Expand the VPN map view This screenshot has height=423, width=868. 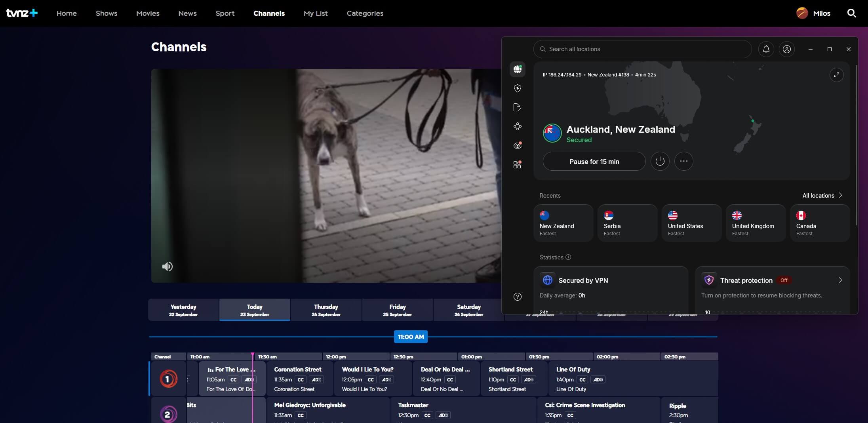click(836, 75)
